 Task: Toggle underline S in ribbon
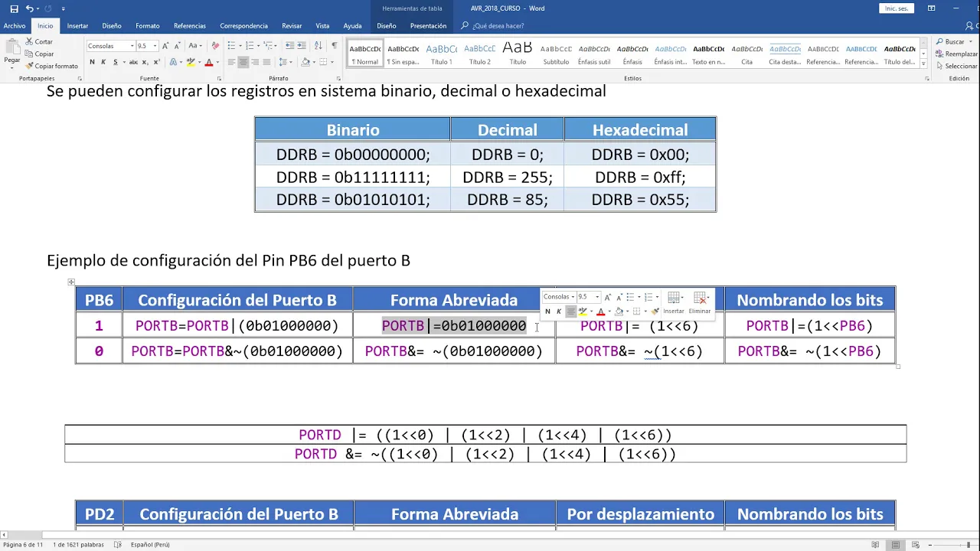(115, 62)
